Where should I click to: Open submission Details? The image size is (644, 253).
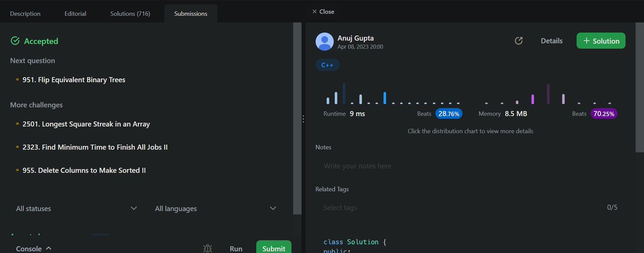point(552,41)
